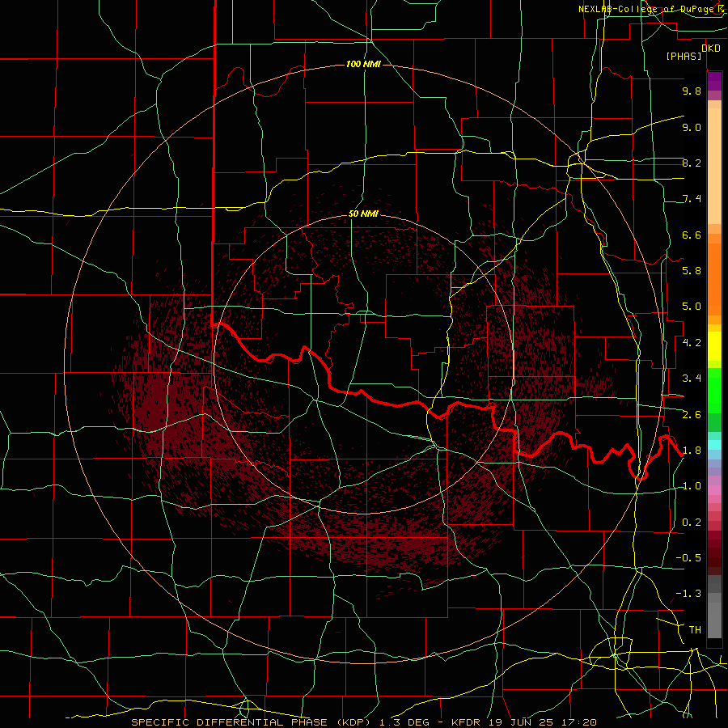Click the -1.3 legend value
Screen dimensions: 728x728
coord(688,594)
